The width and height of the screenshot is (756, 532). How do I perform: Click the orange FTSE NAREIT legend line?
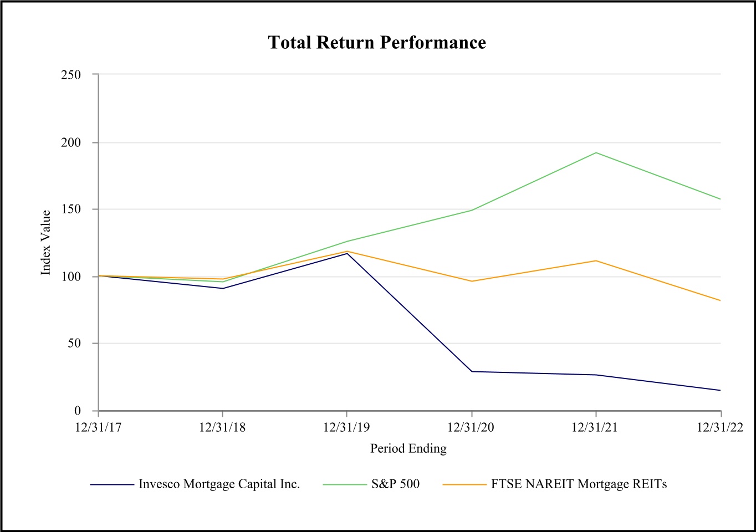[464, 484]
